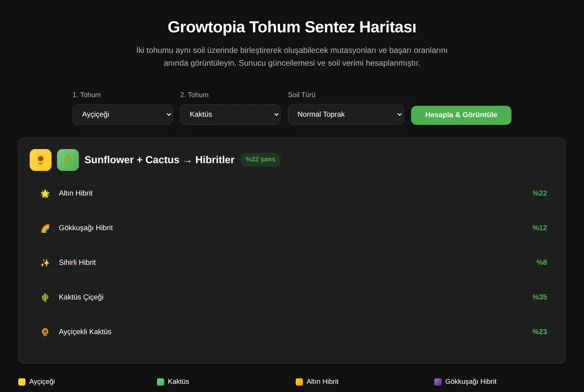Click the %8 value for Sihirli Hibrit
Viewport: 584px width, 392px height.
(x=542, y=262)
